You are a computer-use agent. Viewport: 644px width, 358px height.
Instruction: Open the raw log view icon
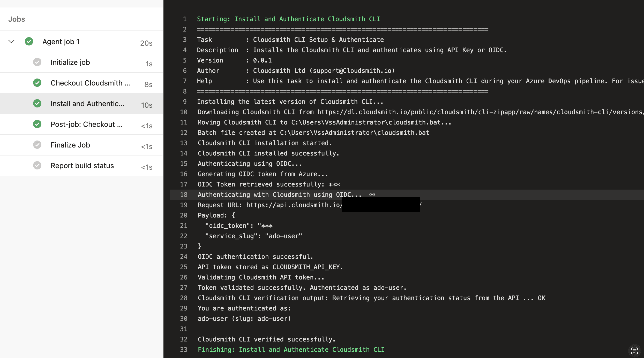[x=635, y=351]
